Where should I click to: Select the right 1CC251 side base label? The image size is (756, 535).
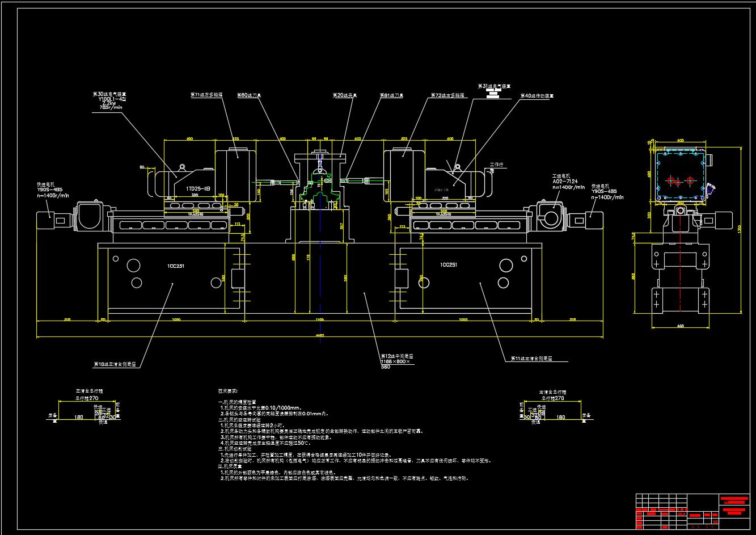449,265
